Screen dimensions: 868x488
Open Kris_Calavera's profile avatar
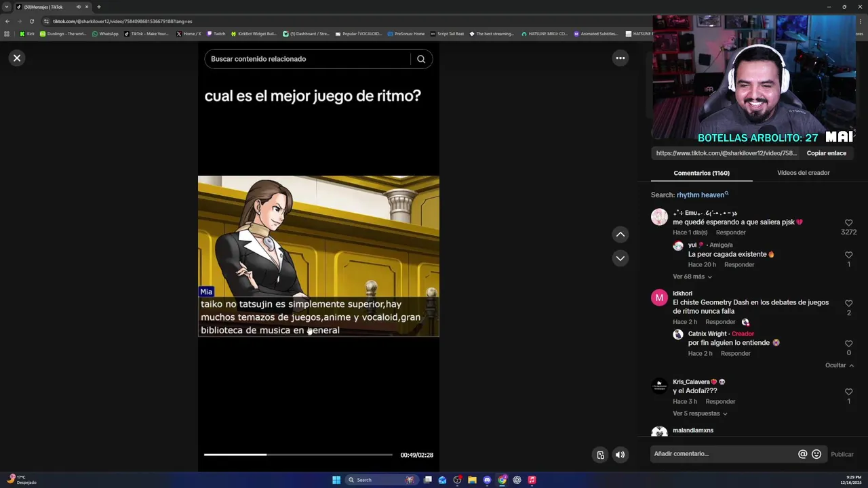point(659,386)
